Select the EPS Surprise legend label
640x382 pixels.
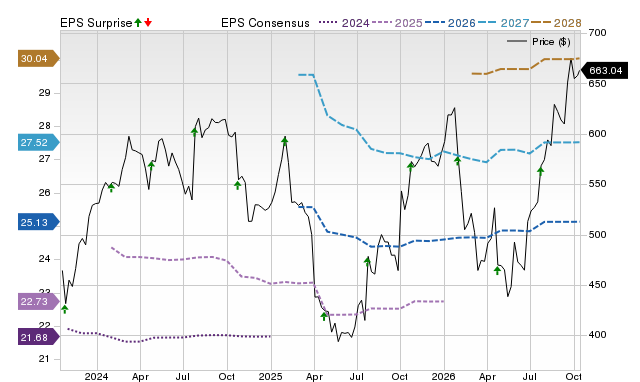[96, 23]
